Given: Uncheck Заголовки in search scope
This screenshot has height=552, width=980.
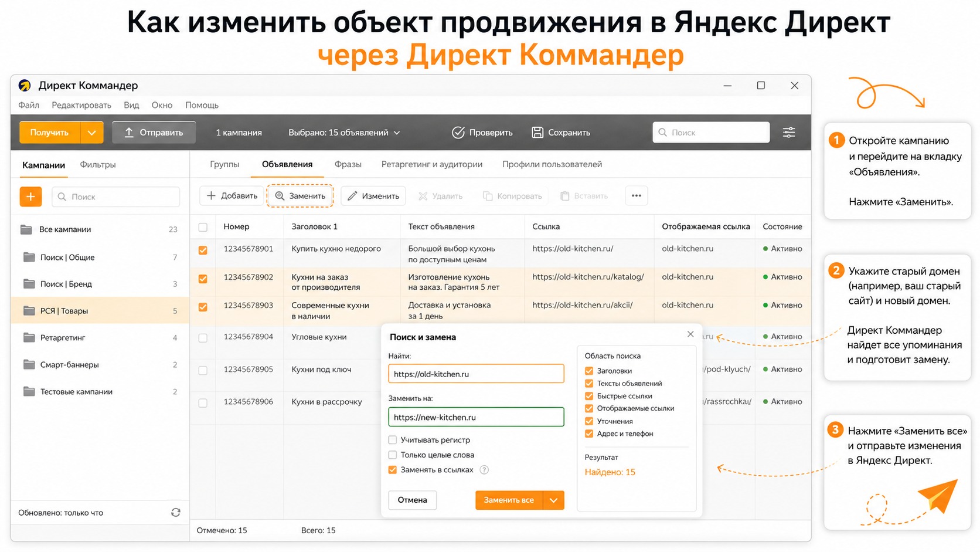Looking at the screenshot, I should click(589, 371).
